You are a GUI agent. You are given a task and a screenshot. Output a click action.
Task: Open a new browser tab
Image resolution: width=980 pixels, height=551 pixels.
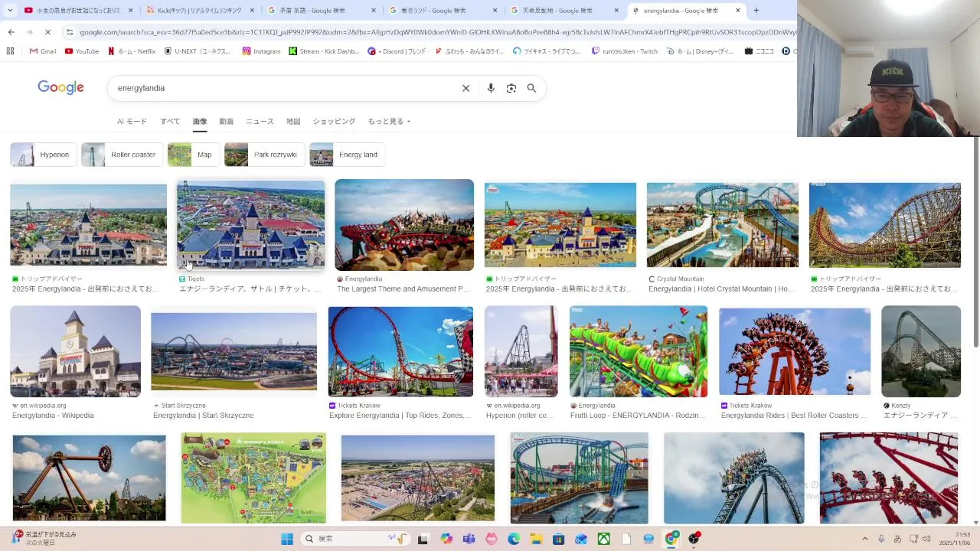coord(756,11)
